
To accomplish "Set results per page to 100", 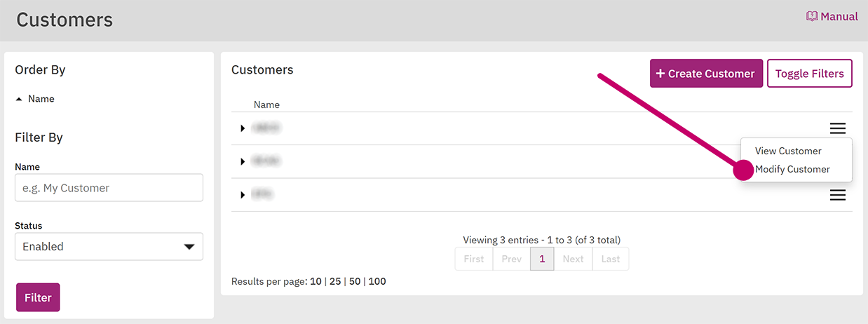I will [x=377, y=281].
